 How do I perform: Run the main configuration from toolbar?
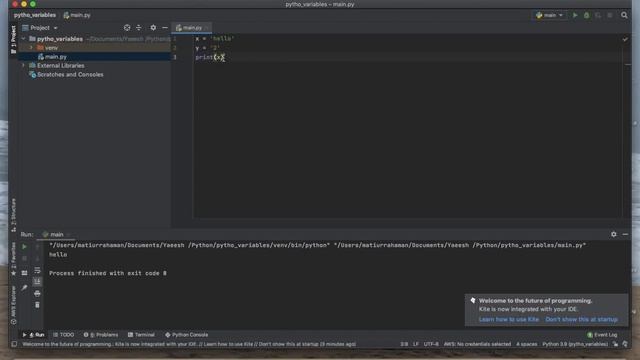(x=575, y=15)
